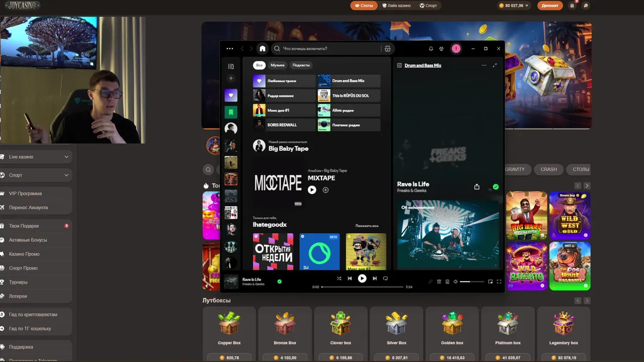Open Your Library icon in Spotify sidebar
Viewport: 644px width, 362px height.
[x=231, y=66]
